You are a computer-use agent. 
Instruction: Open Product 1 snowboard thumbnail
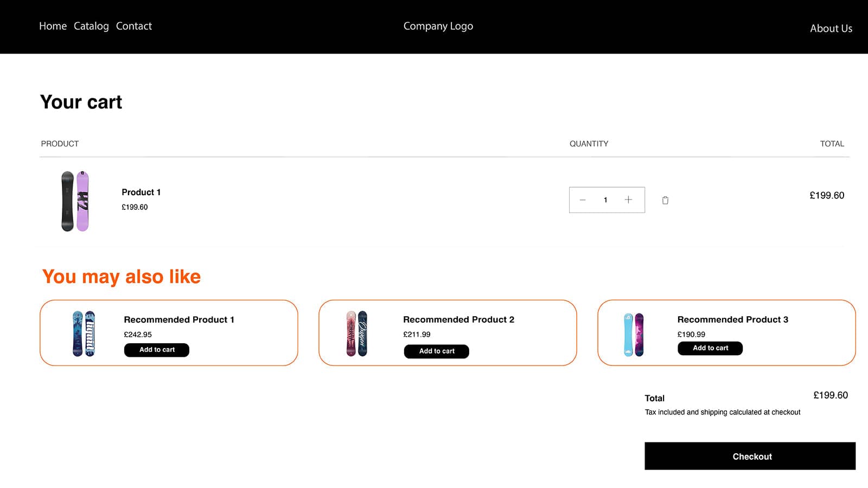[75, 201]
